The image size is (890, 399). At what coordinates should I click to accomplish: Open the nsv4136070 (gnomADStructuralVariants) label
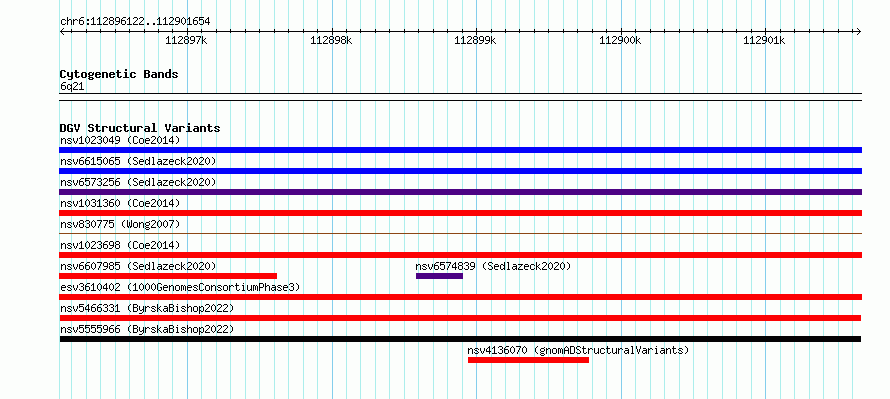click(578, 350)
